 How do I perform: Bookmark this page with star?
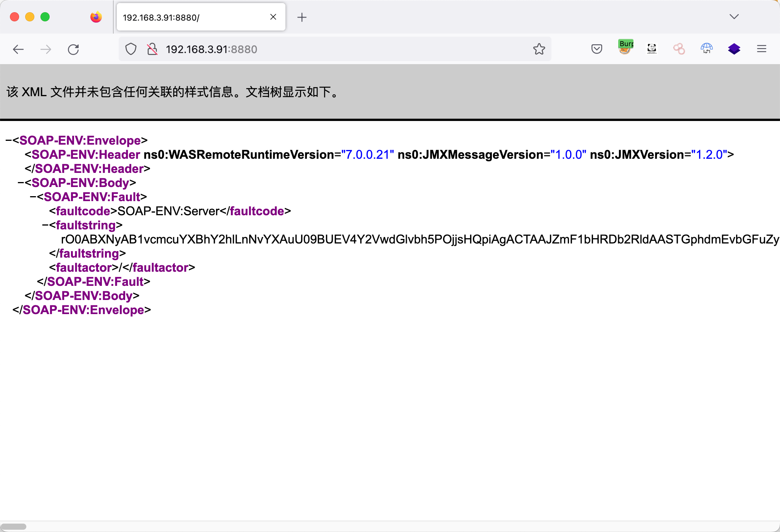click(539, 49)
